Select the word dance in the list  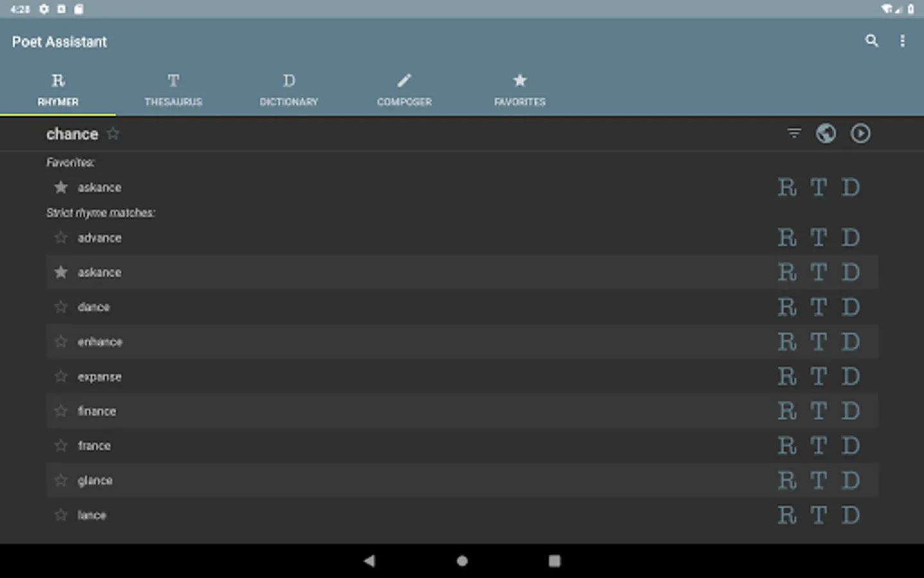tap(94, 307)
